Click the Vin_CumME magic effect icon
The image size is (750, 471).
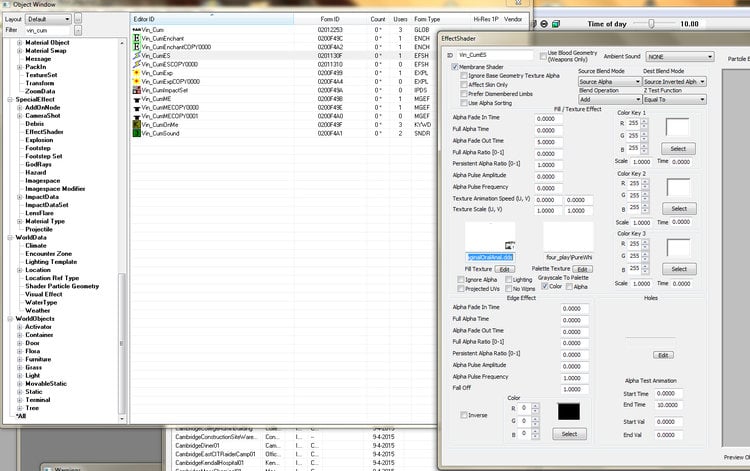(x=136, y=99)
